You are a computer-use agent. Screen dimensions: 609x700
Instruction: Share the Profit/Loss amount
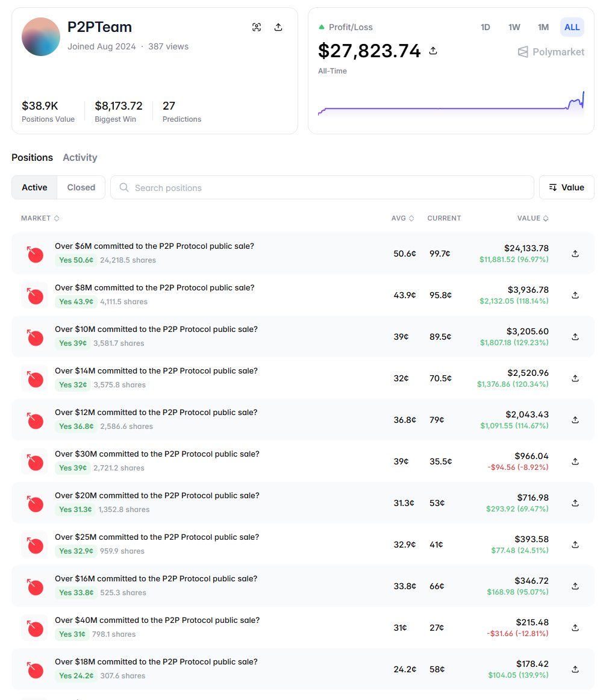[433, 51]
